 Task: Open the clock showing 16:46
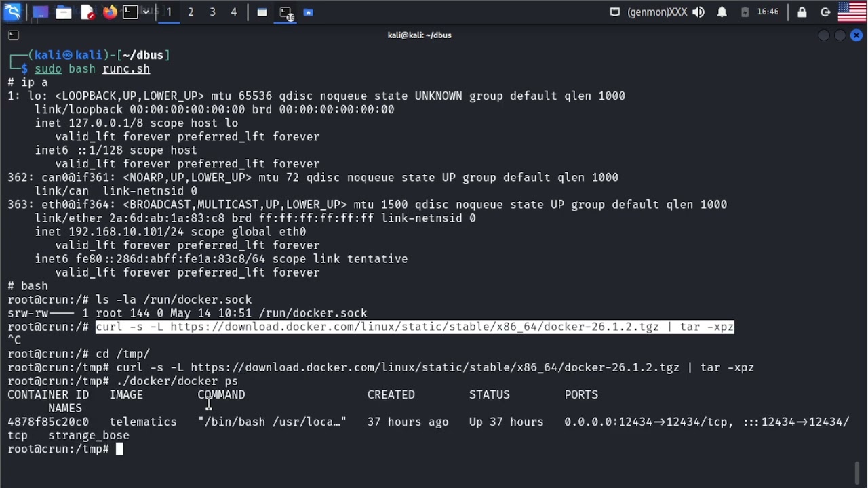click(x=768, y=12)
